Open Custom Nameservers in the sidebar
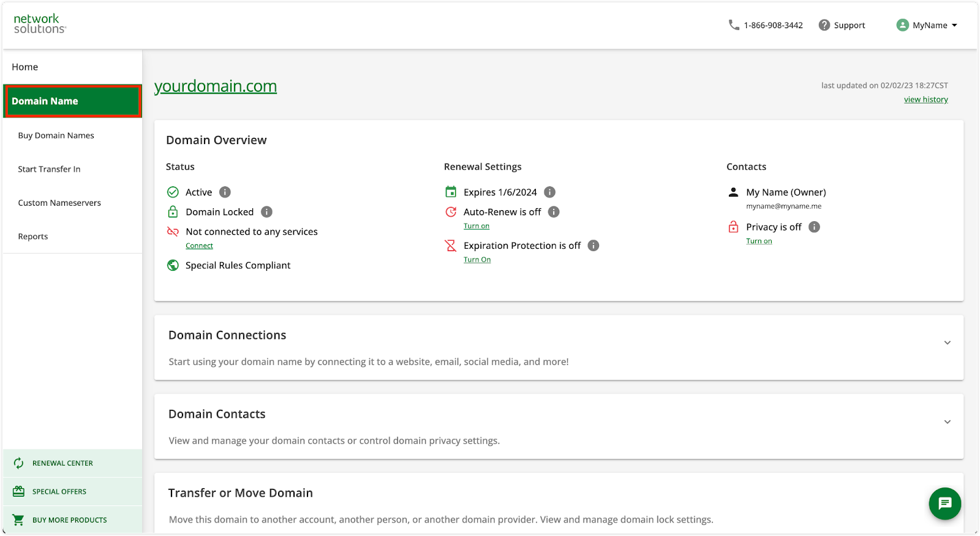The height and width of the screenshot is (536, 980). [59, 203]
